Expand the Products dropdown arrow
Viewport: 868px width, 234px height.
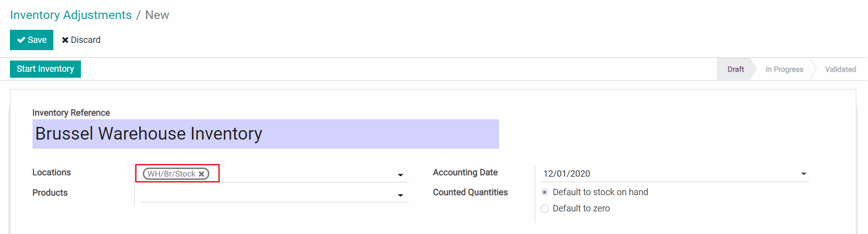(x=400, y=195)
